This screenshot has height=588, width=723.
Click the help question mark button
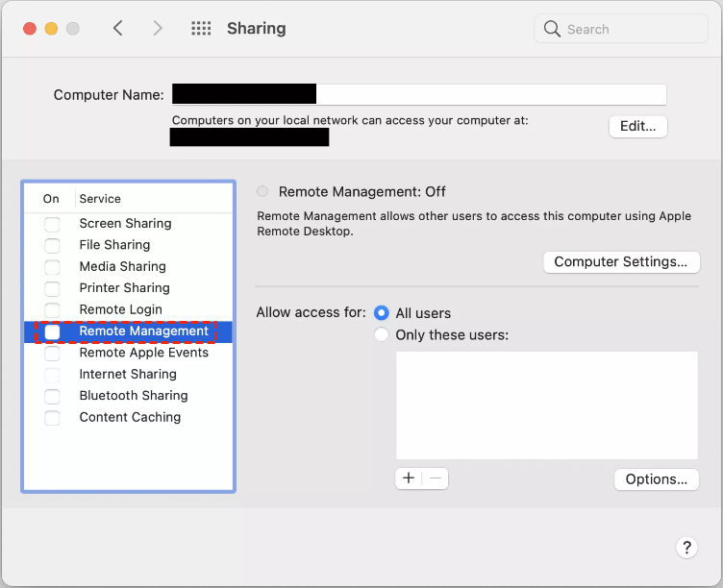tap(686, 548)
